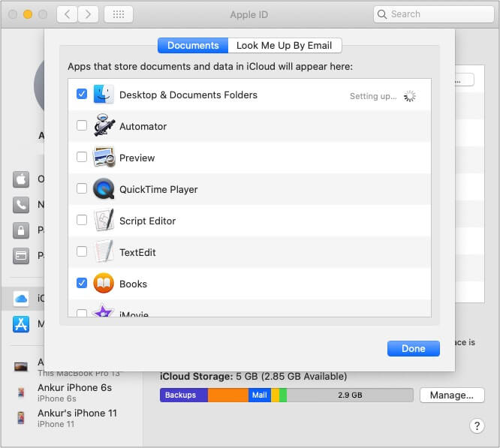The image size is (500, 448).
Task: Enable the Preview checkbox
Action: click(x=82, y=157)
